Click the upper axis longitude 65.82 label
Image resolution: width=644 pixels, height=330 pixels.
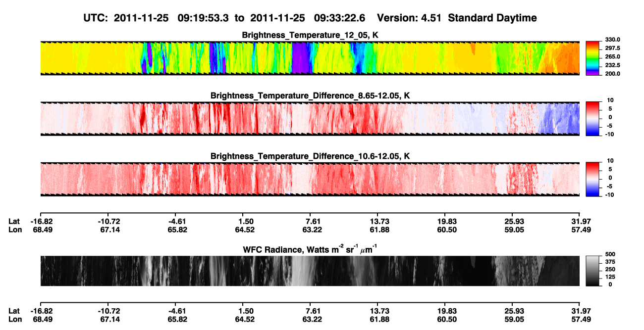pyautogui.click(x=177, y=230)
